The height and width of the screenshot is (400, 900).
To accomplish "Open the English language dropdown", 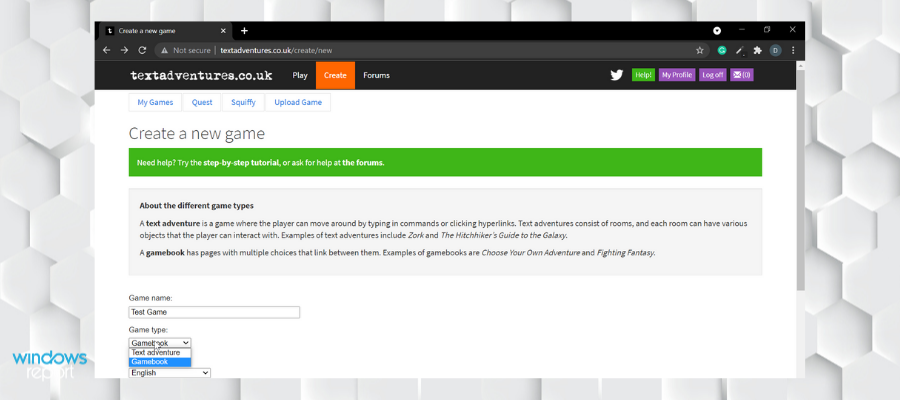I will click(x=169, y=373).
